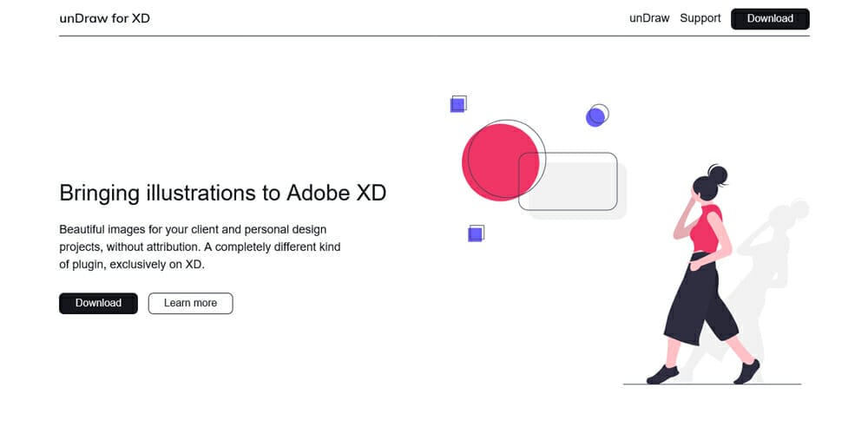The height and width of the screenshot is (434, 868).
Task: Select the small purple circle shape
Action: tap(595, 117)
